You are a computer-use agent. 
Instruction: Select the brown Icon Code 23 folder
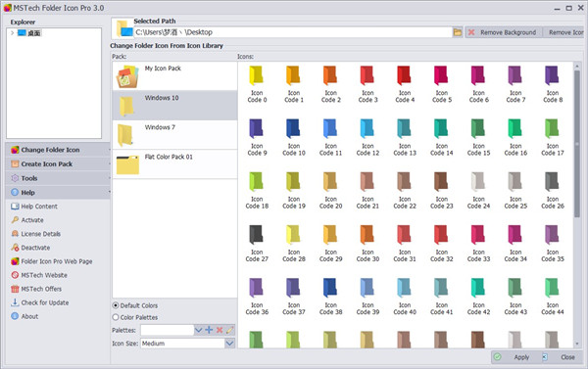point(441,190)
